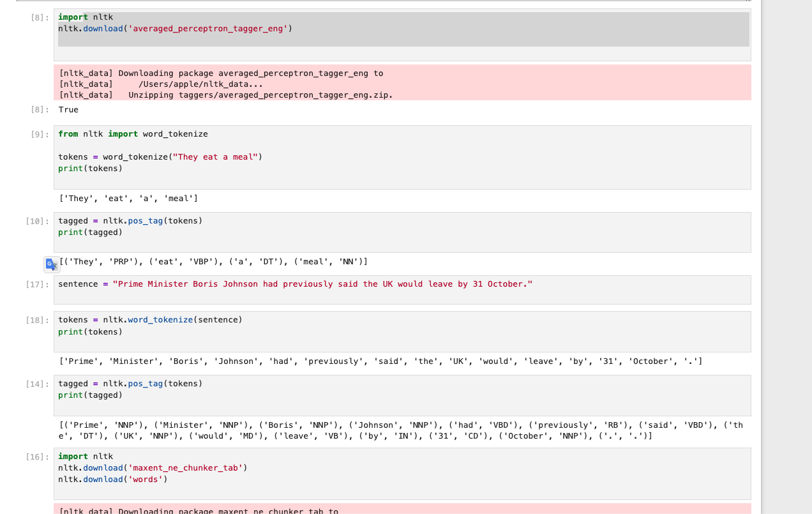Click the [17]: cell prompt
The image size is (812, 514).
click(37, 285)
